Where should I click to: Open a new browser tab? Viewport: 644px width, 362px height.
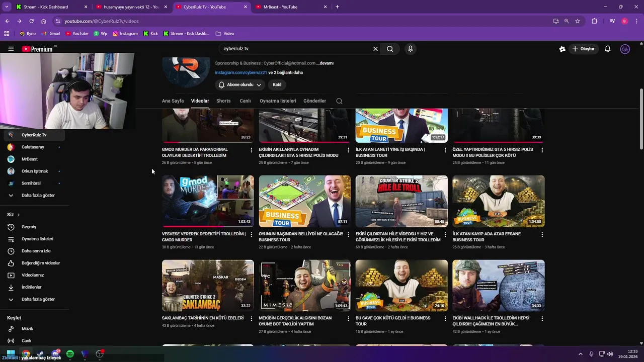(x=337, y=7)
